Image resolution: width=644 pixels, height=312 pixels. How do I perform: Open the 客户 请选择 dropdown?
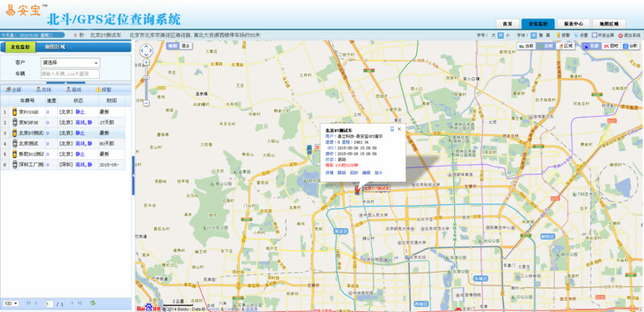[70, 63]
